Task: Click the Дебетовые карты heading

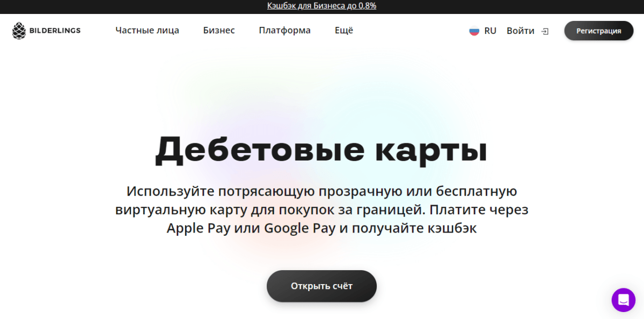Action: [x=321, y=149]
